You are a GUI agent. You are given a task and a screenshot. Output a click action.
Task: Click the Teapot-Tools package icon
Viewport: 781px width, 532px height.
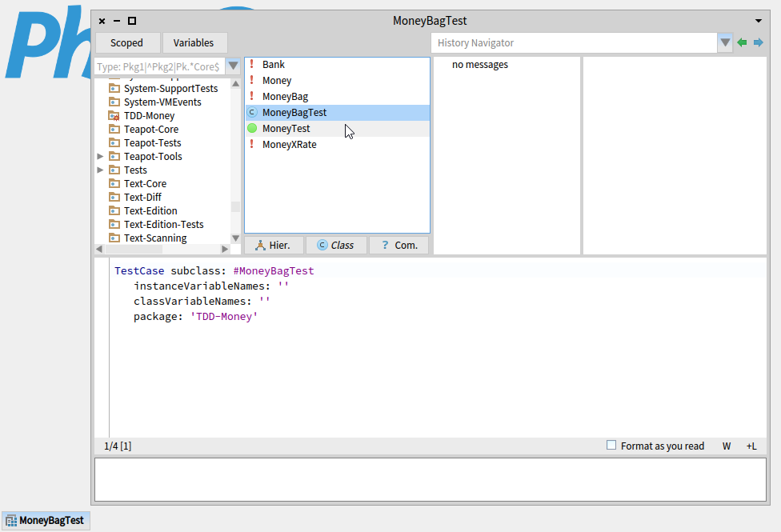114,156
